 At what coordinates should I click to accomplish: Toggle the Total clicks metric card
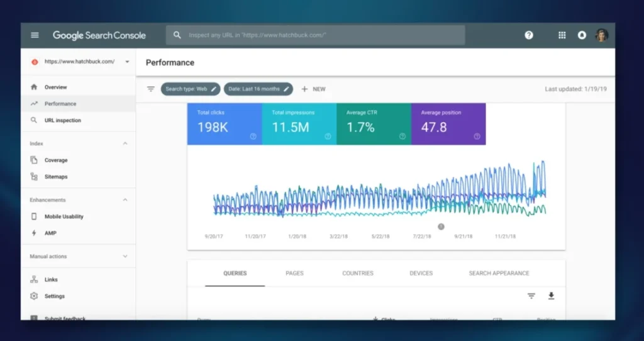[224, 124]
